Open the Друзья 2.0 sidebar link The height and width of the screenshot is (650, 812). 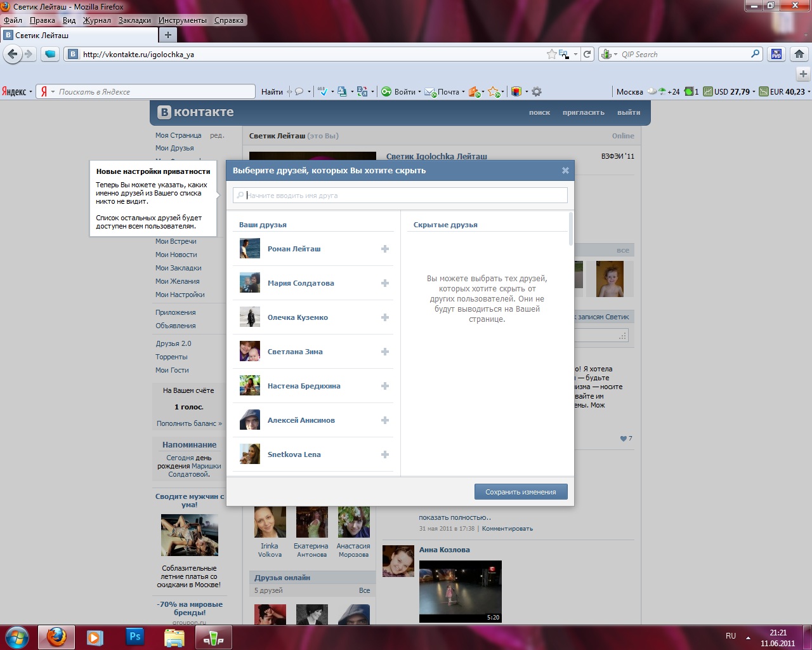click(173, 343)
